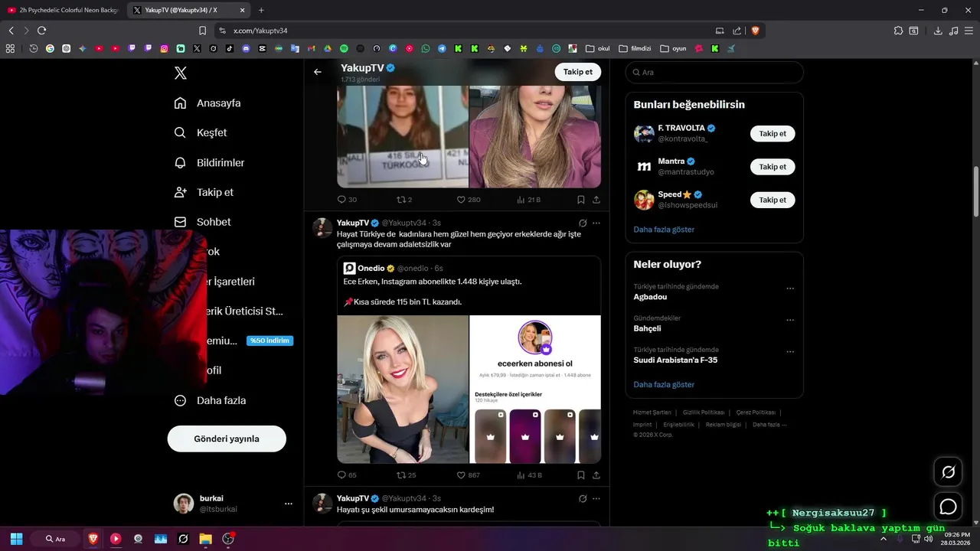The width and height of the screenshot is (980, 551).
Task: Follow YakupTV with the header Takip et button
Action: (x=577, y=72)
